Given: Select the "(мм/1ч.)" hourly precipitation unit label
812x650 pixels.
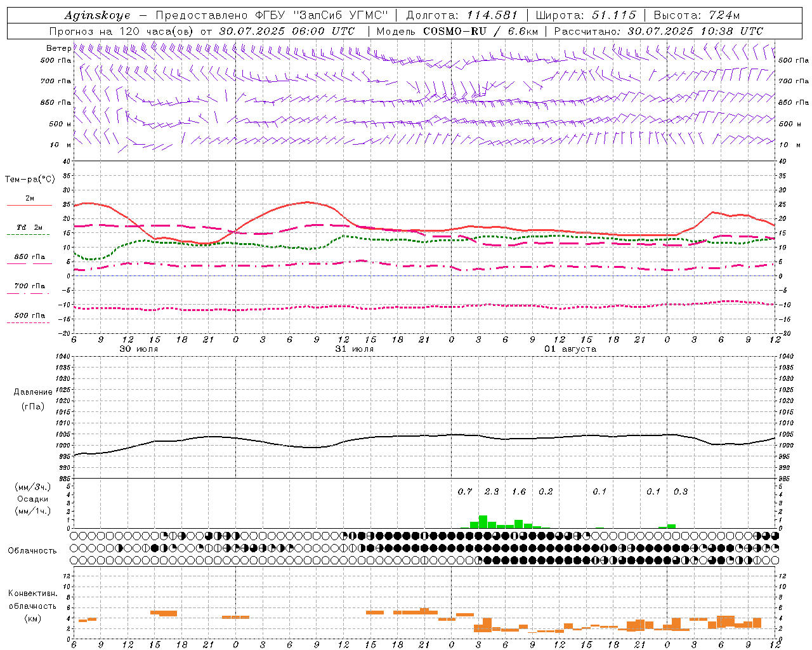Looking at the screenshot, I should (x=33, y=511).
